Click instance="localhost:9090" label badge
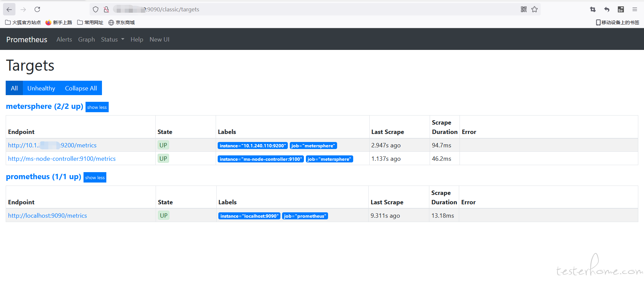Screen dimensions: 644x284 click(249, 216)
